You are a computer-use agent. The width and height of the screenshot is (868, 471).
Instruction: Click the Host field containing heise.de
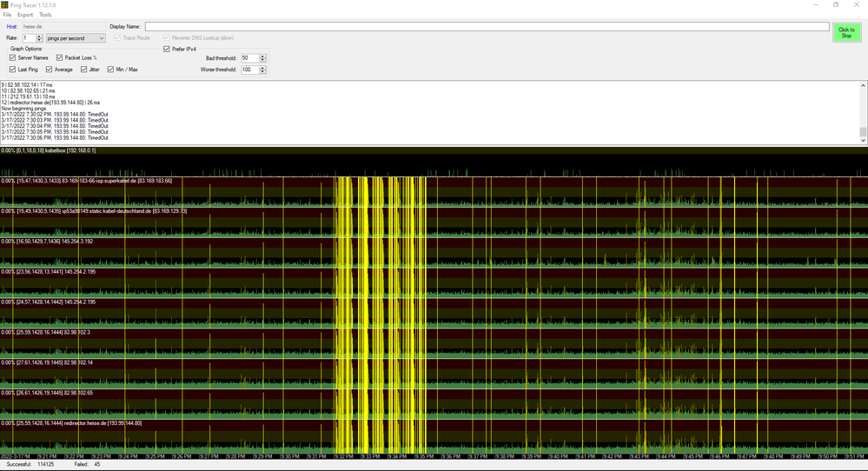pos(63,27)
